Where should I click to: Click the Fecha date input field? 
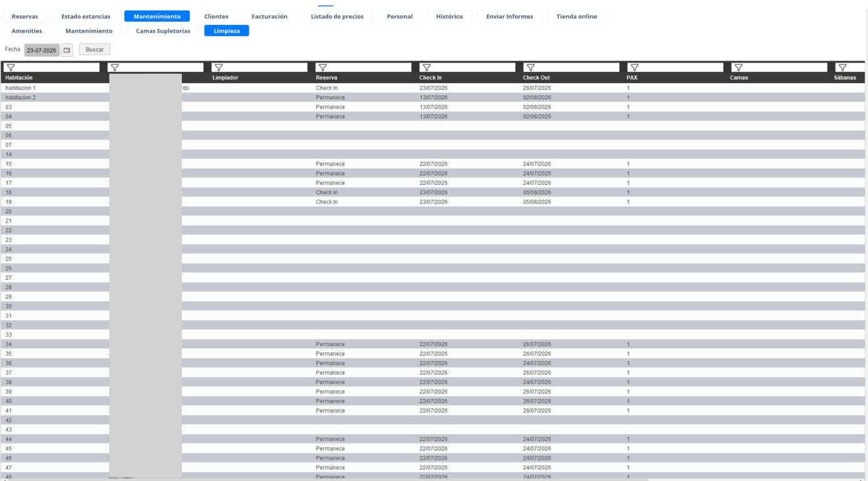(x=42, y=50)
